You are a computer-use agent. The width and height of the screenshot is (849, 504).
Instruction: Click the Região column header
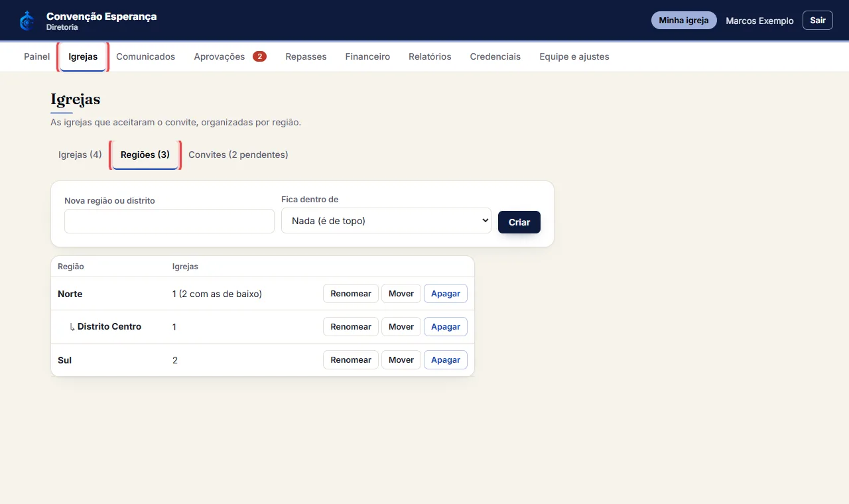coord(71,267)
